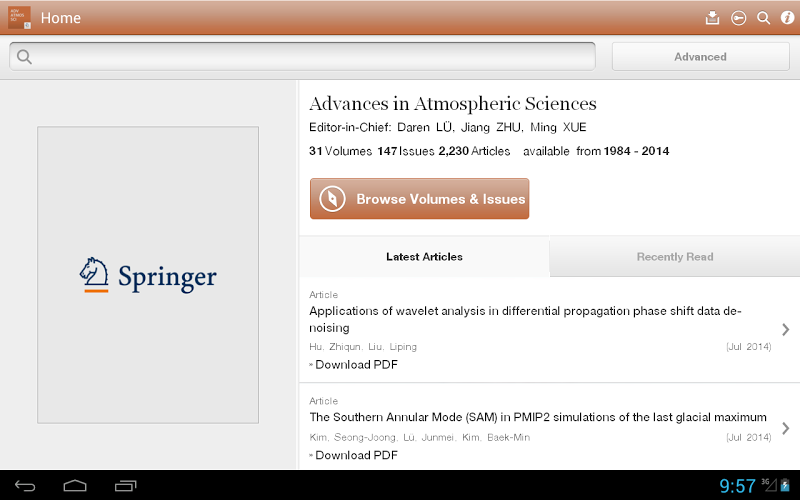Tap the Home title in header
The height and width of the screenshot is (500, 800).
tap(61, 18)
